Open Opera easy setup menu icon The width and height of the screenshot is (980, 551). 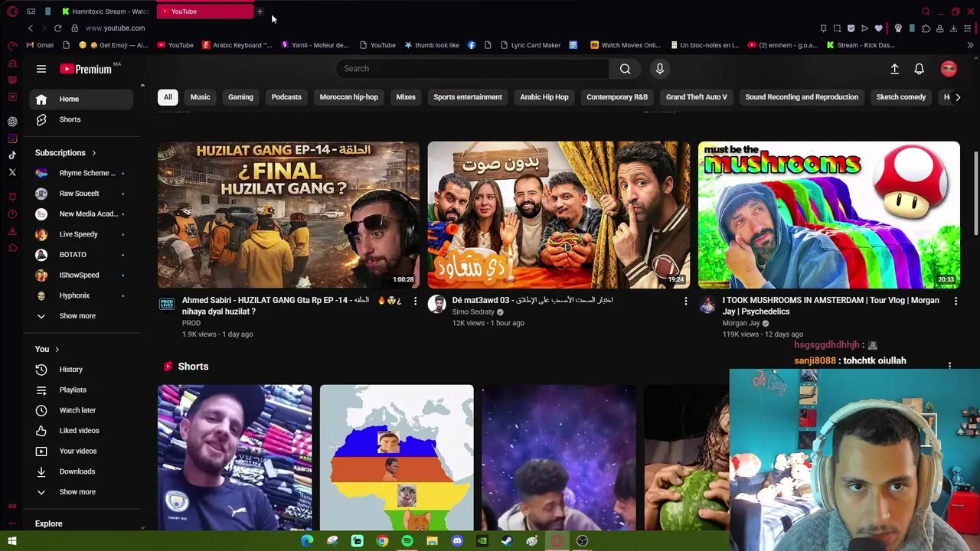click(968, 28)
